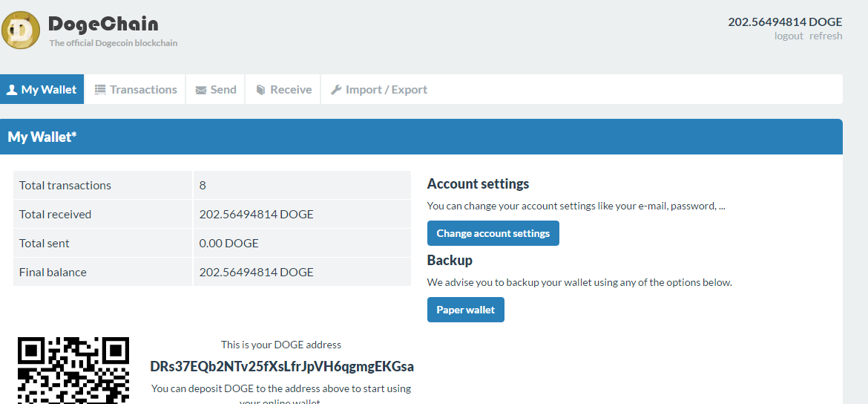Click the header balance 202.56494814 DOGE
This screenshot has width=868, height=404.
785,22
